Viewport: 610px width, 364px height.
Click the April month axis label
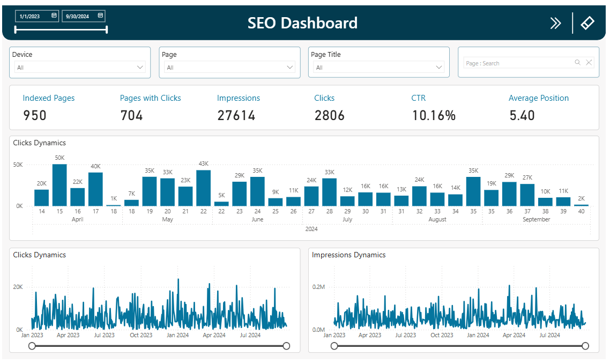tap(77, 219)
